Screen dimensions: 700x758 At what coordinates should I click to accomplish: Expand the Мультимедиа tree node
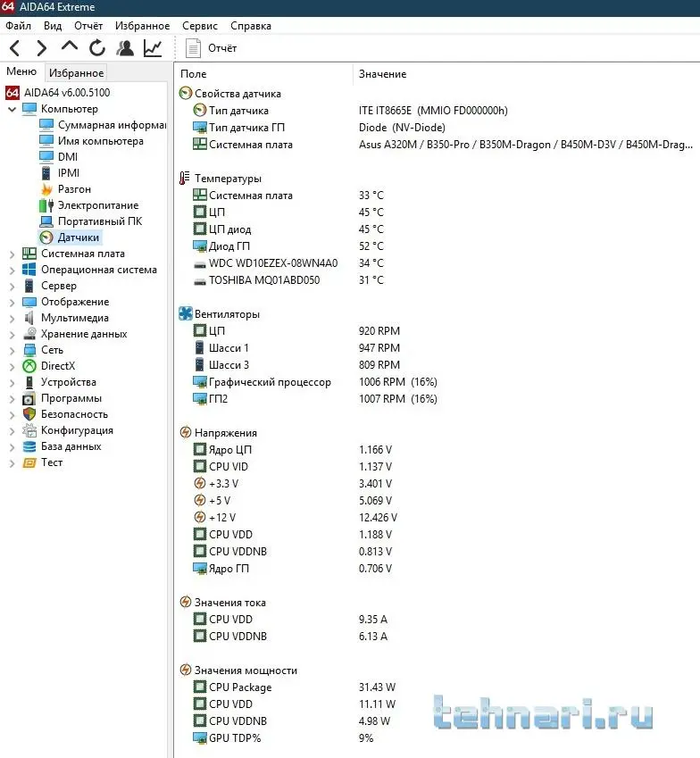tap(12, 318)
